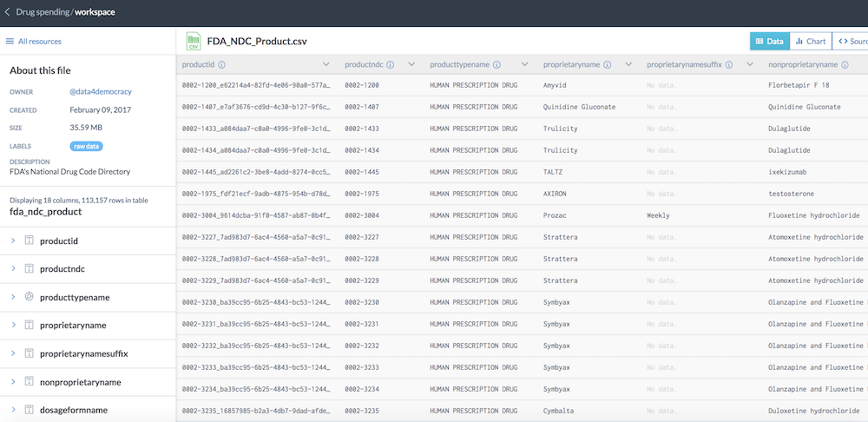Click the info icon beside productid column header
Screen dimensions: 868x422
(x=222, y=65)
